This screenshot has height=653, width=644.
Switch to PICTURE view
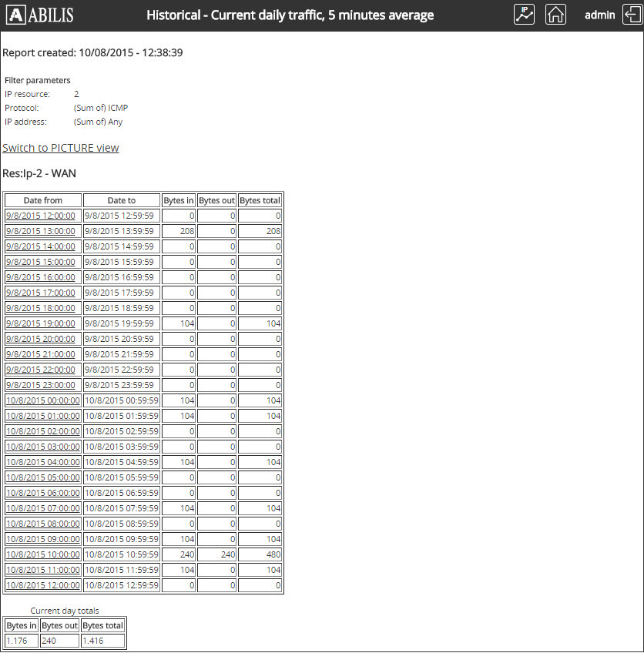tap(61, 148)
